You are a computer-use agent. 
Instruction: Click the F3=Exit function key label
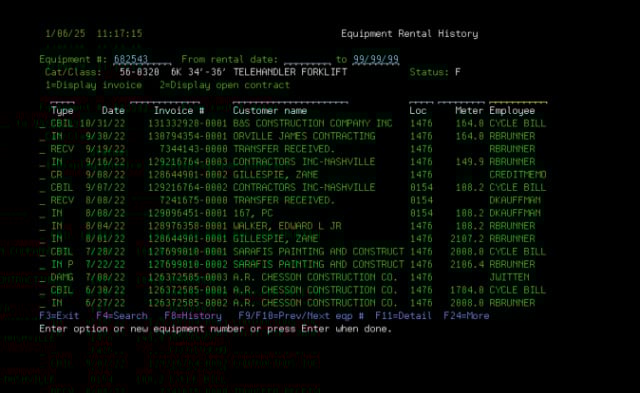[59, 316]
